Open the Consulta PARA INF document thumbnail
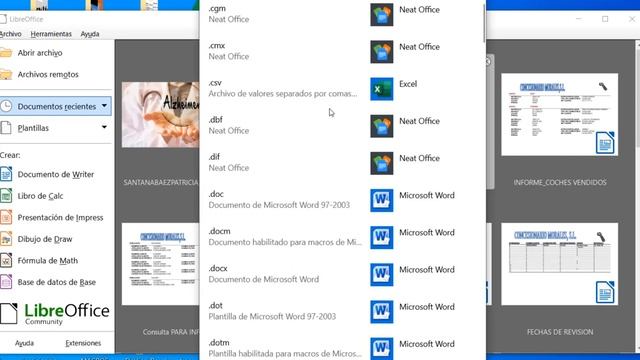Screen dimensions: 640x360 click(x=160, y=264)
